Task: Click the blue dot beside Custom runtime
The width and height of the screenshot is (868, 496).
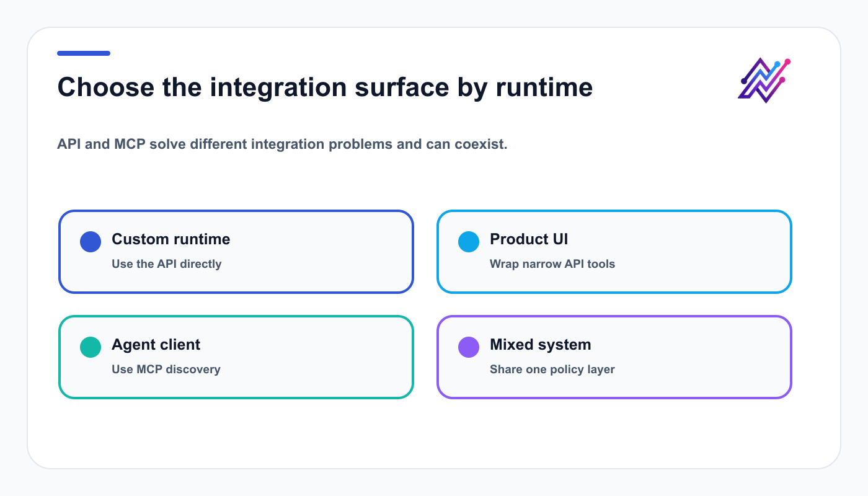Action: coord(91,242)
